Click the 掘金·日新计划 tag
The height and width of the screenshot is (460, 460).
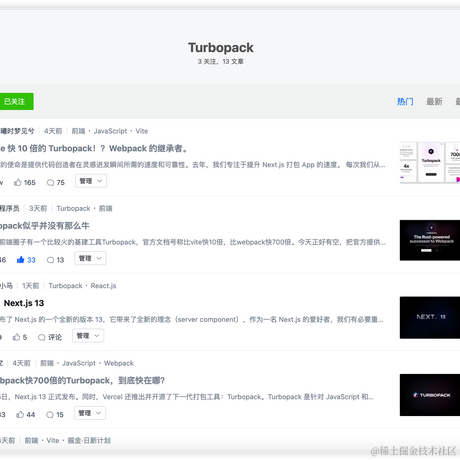(x=89, y=440)
